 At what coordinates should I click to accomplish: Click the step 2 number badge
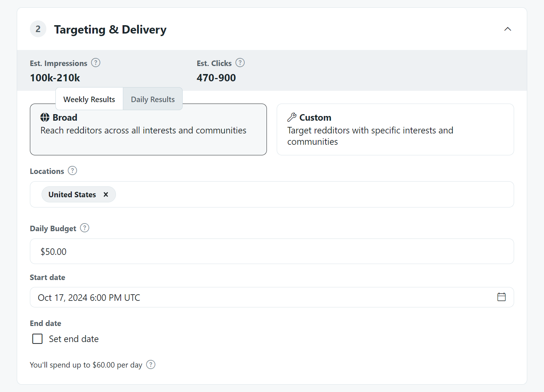click(38, 29)
